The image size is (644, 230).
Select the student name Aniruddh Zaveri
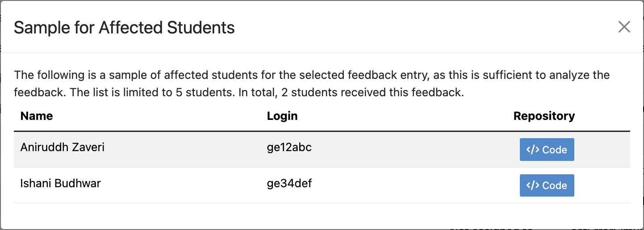pos(63,147)
